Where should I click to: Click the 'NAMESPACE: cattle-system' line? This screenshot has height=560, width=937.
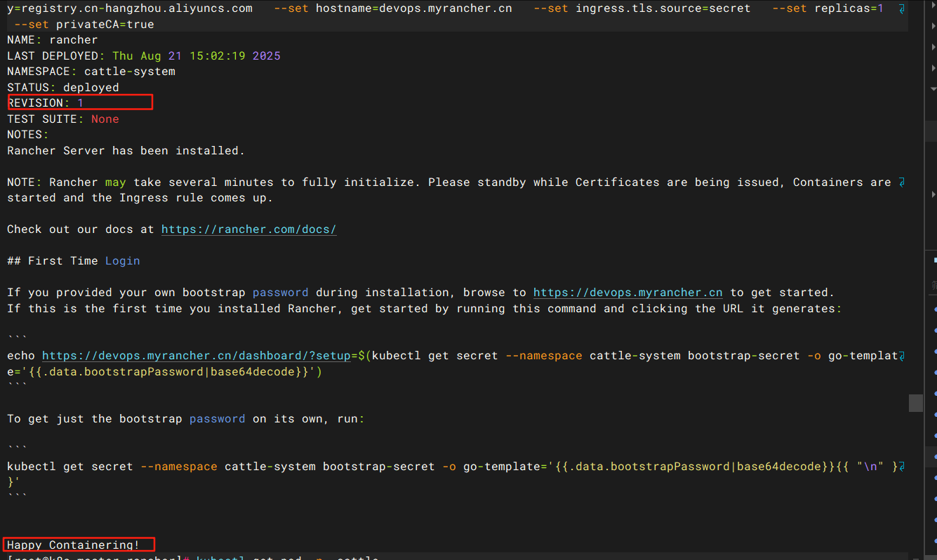[x=91, y=72]
